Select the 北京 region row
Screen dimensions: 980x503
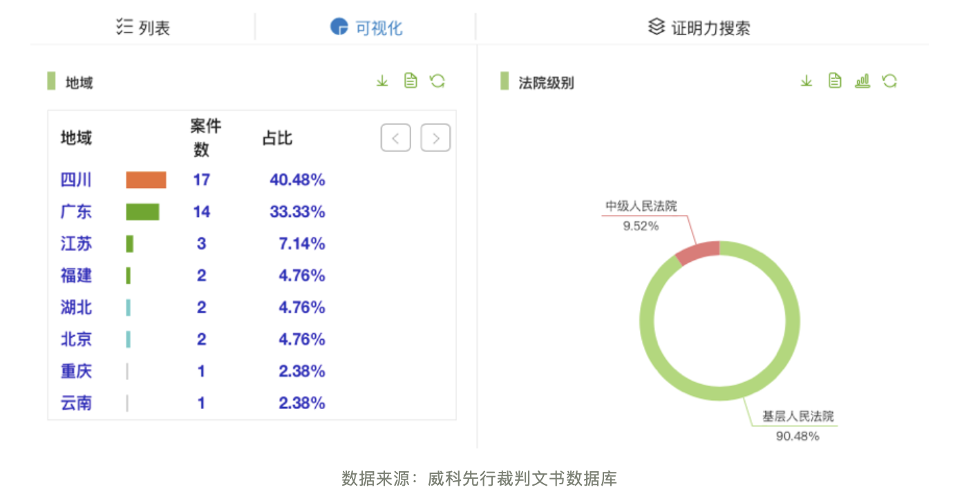click(76, 339)
